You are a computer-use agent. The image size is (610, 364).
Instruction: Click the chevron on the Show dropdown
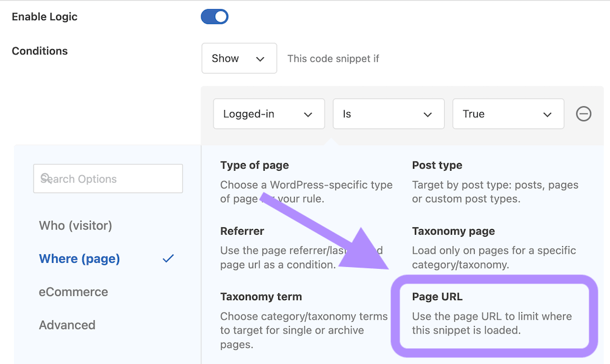261,58
